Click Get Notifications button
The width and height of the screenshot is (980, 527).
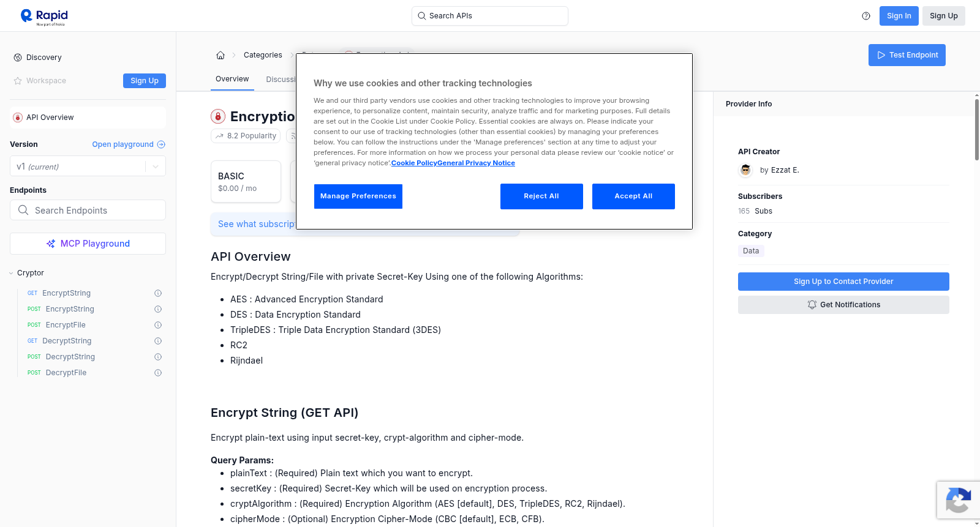(x=843, y=305)
